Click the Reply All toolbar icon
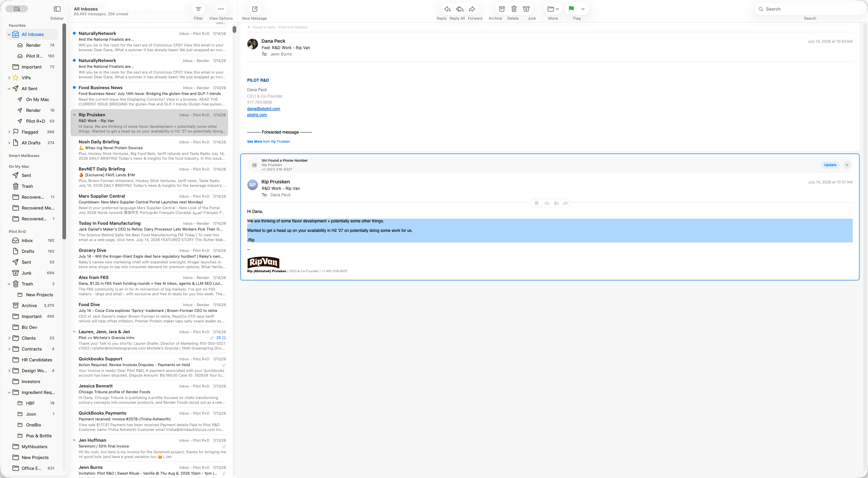This screenshot has height=478, width=868. click(459, 9)
